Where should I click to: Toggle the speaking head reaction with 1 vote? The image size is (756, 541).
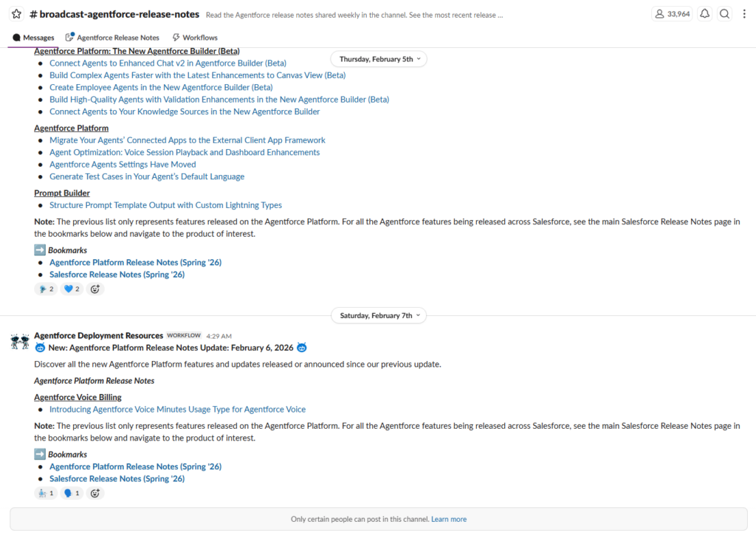72,493
